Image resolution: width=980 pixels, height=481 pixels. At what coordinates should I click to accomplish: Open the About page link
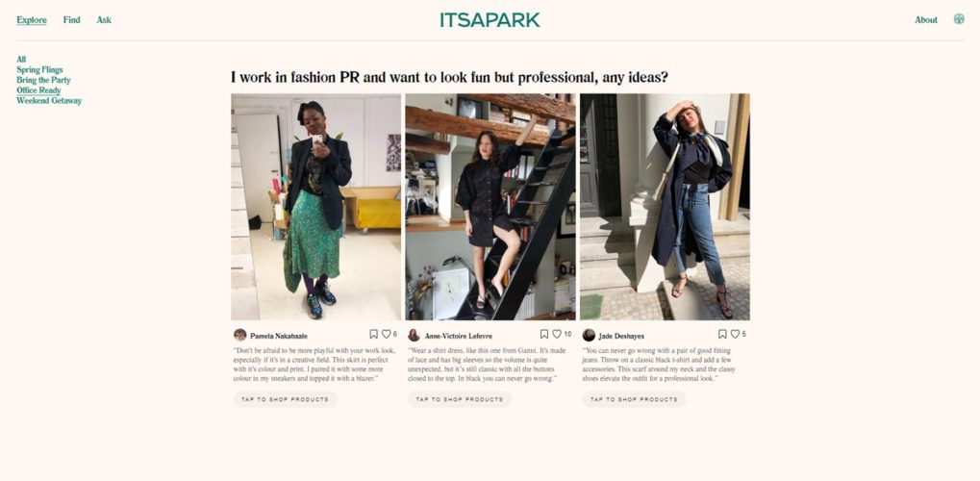(x=925, y=20)
